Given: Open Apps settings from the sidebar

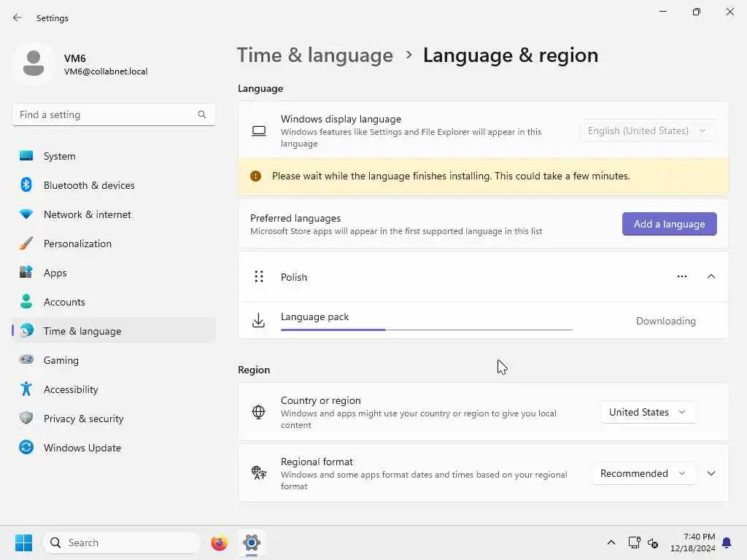Looking at the screenshot, I should click(113, 273).
